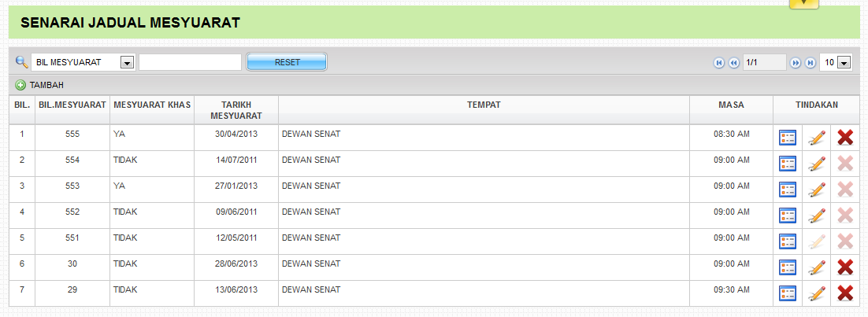The width and height of the screenshot is (868, 317).
Task: Click details icon for meeting 555
Action: coord(787,138)
